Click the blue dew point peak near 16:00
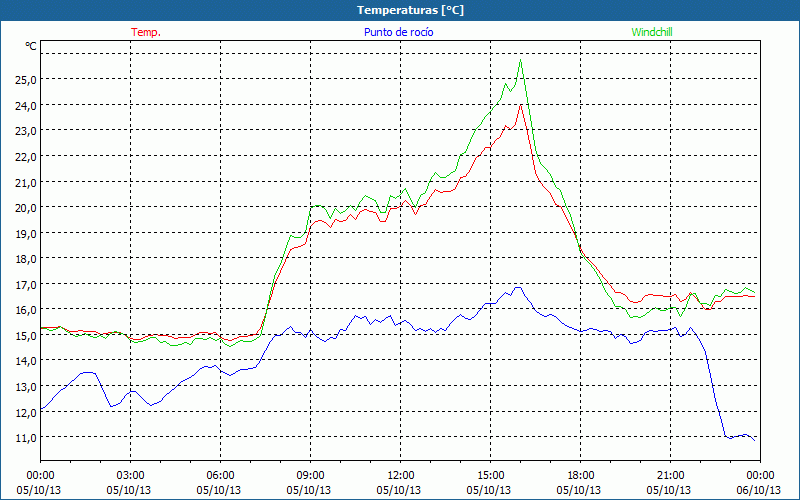This screenshot has width=800, height=500. (x=518, y=287)
